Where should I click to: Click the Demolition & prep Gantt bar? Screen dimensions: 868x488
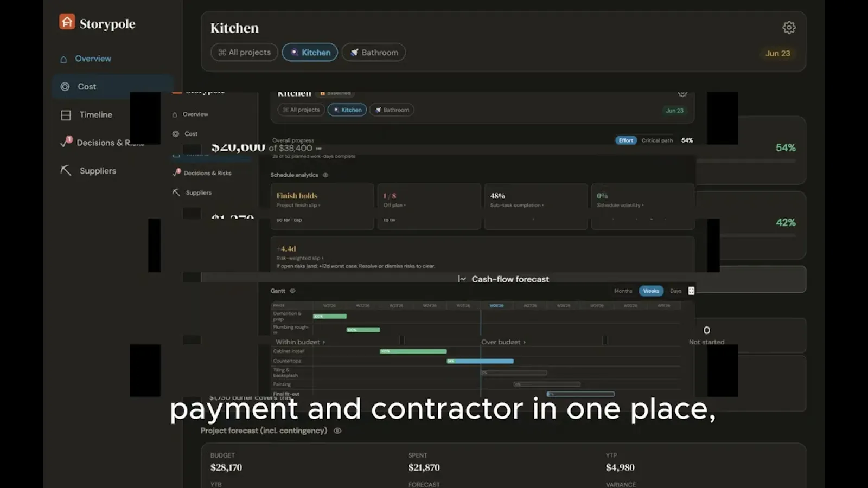point(330,317)
